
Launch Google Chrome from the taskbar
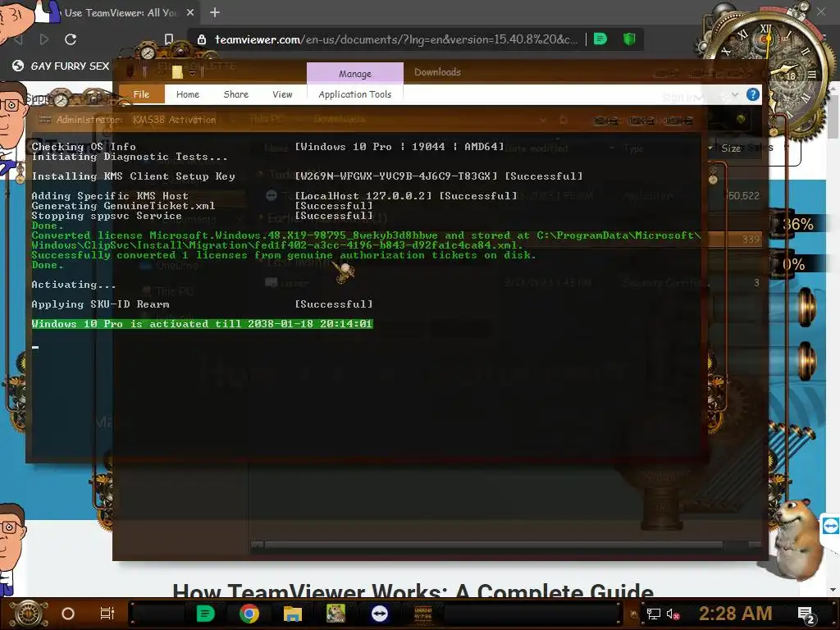pos(249,614)
